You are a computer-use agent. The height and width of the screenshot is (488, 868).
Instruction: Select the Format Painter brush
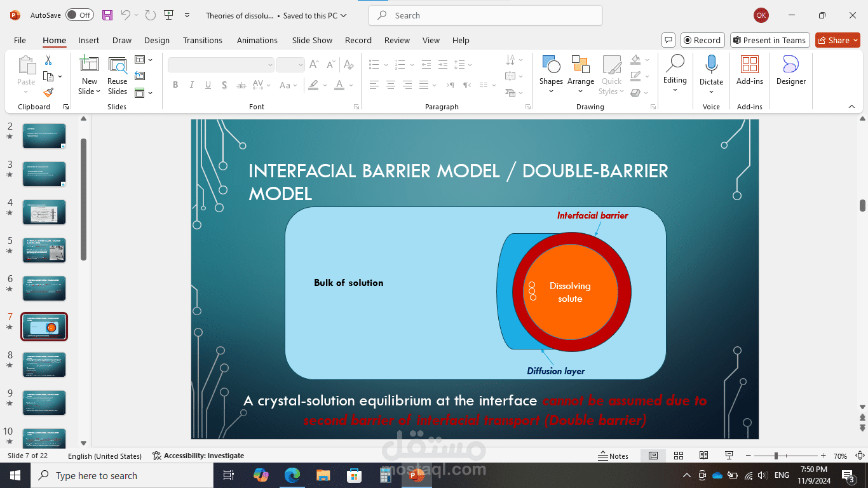pyautogui.click(x=48, y=92)
